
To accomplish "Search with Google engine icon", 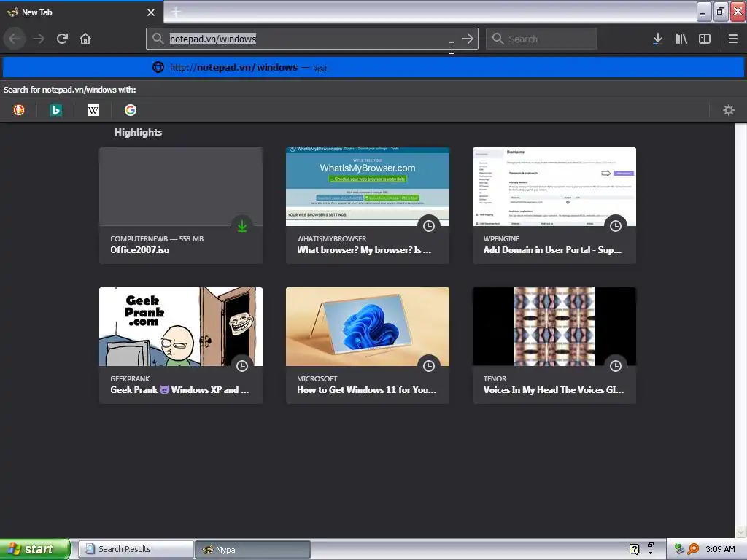I will [x=131, y=110].
